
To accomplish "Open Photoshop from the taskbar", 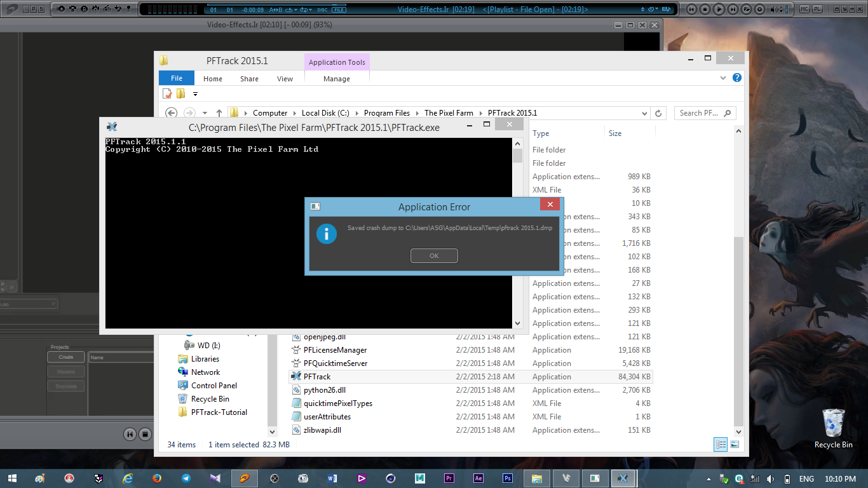I will tap(508, 478).
